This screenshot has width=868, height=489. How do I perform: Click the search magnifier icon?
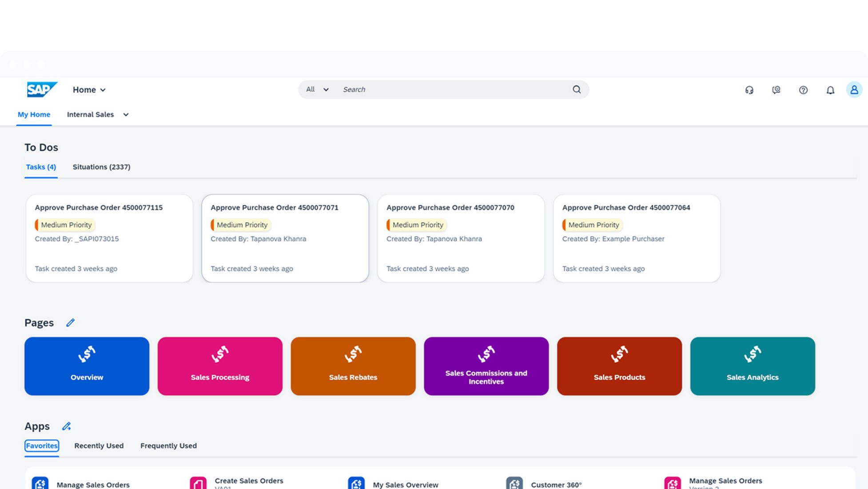[x=577, y=89]
